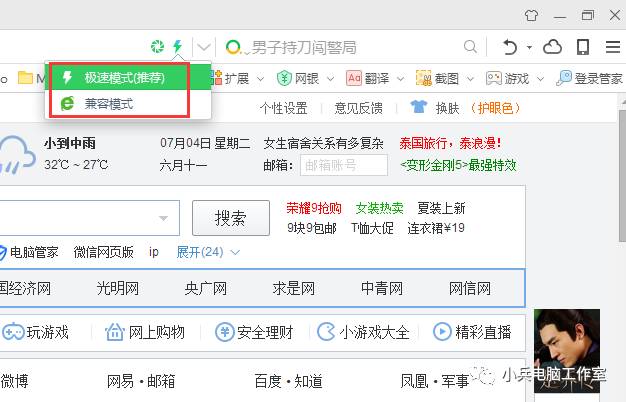Click the yellow bookmark folder icon
This screenshot has height=402, width=626.
(x=25, y=77)
